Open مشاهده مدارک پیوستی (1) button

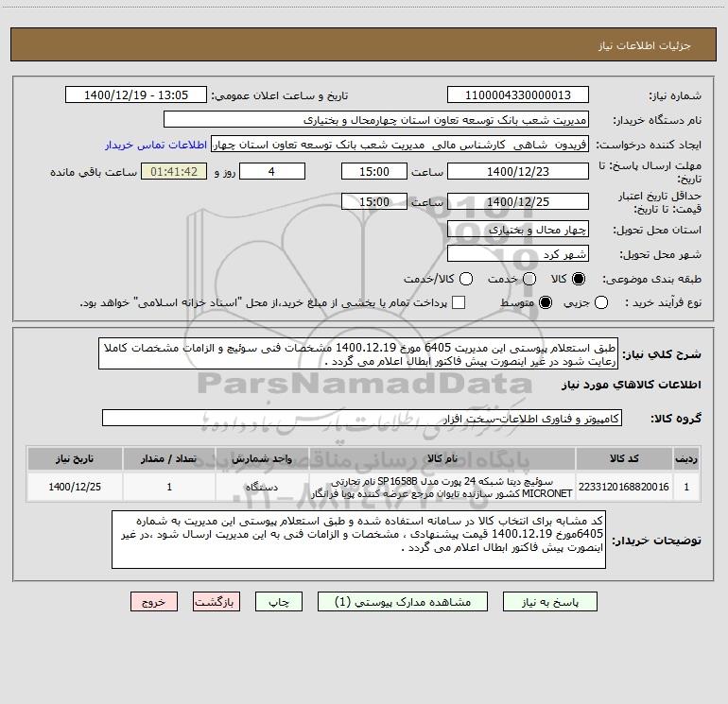(x=403, y=601)
